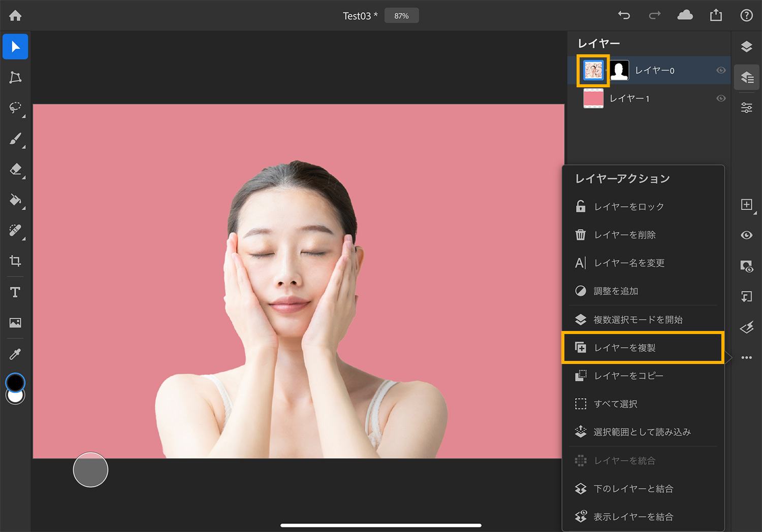
Task: Select the レイヤー1 layer name
Action: [629, 98]
